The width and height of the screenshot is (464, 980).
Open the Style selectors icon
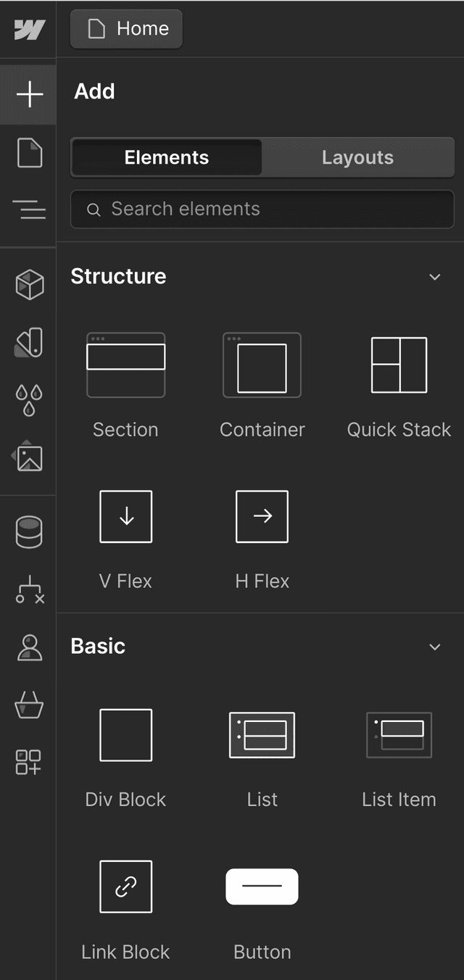[29, 342]
